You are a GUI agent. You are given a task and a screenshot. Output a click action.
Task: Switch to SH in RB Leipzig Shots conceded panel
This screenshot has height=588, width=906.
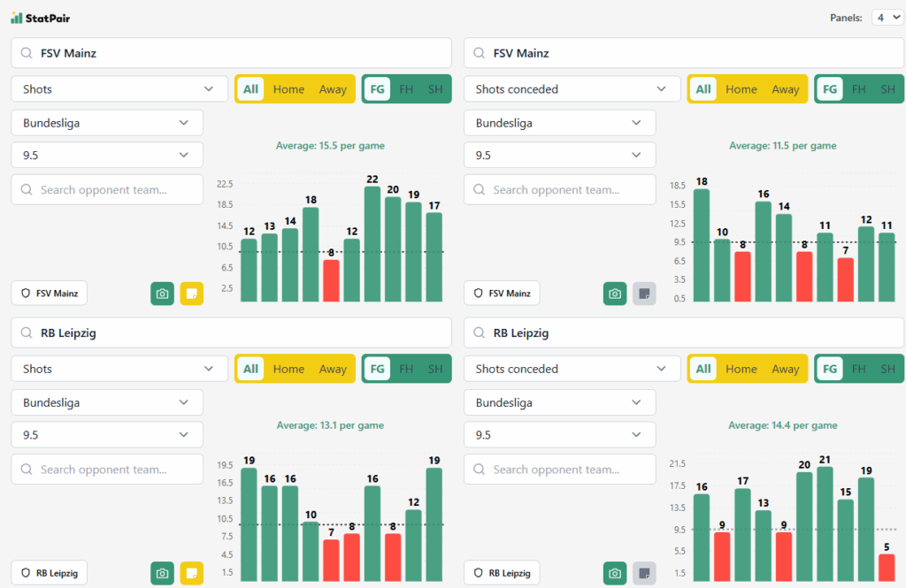[x=887, y=369]
